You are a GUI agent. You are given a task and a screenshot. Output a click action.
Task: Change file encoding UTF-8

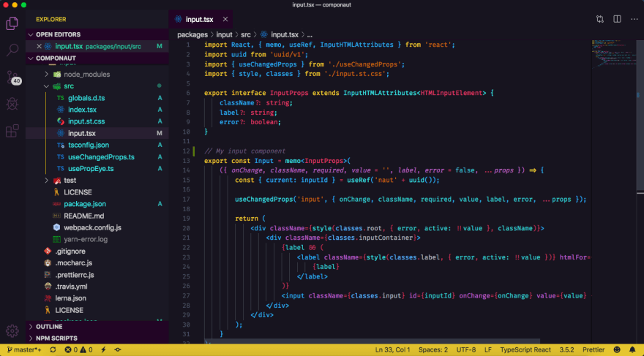click(x=466, y=350)
